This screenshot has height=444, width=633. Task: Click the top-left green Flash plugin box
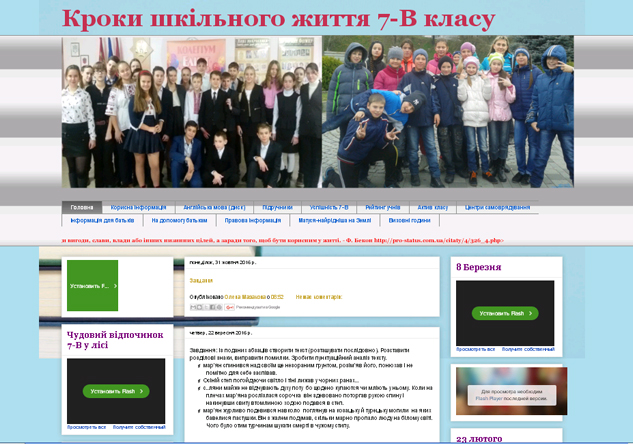tap(92, 286)
